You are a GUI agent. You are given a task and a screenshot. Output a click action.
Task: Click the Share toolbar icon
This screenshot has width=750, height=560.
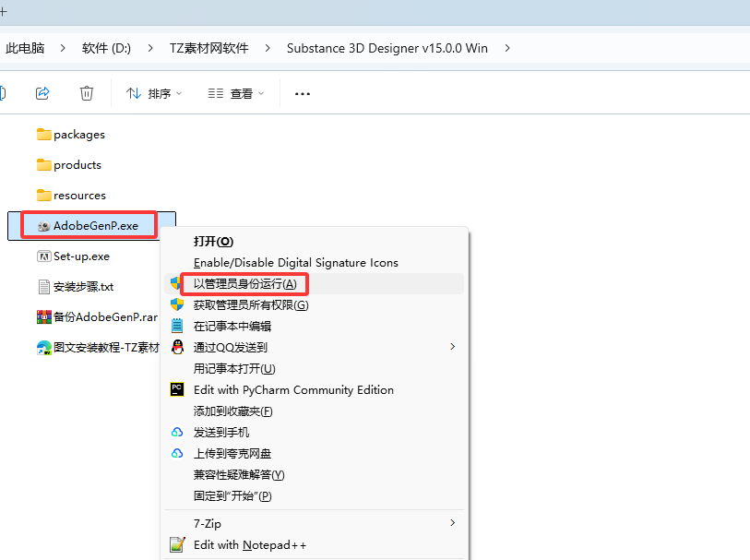(x=42, y=93)
